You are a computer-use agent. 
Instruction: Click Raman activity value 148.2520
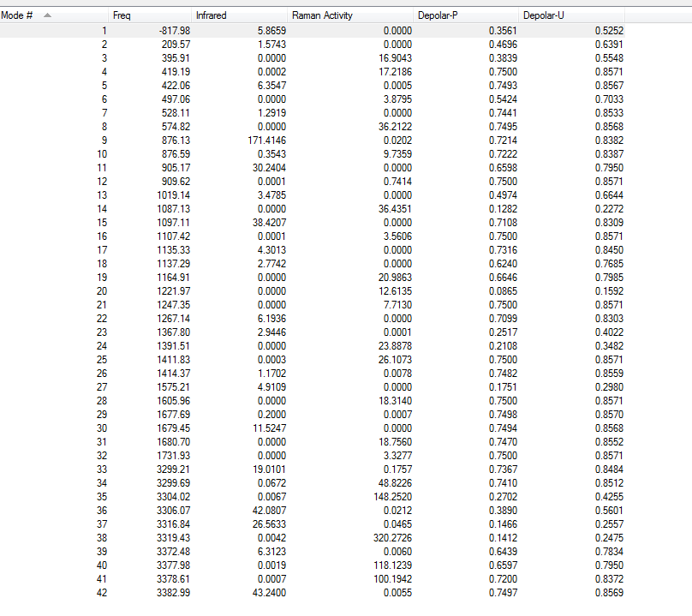point(393,496)
